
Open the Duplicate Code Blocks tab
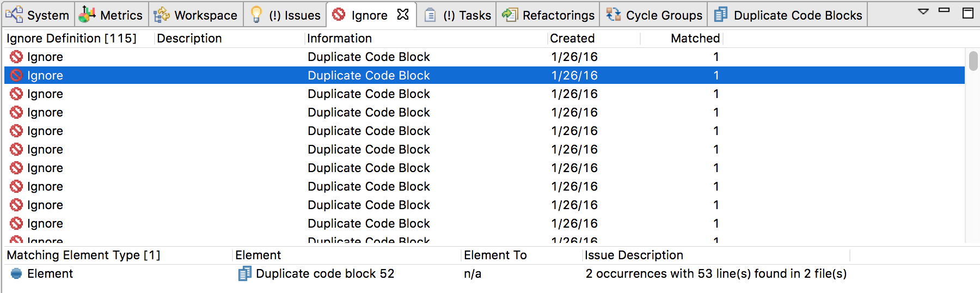[x=798, y=15]
